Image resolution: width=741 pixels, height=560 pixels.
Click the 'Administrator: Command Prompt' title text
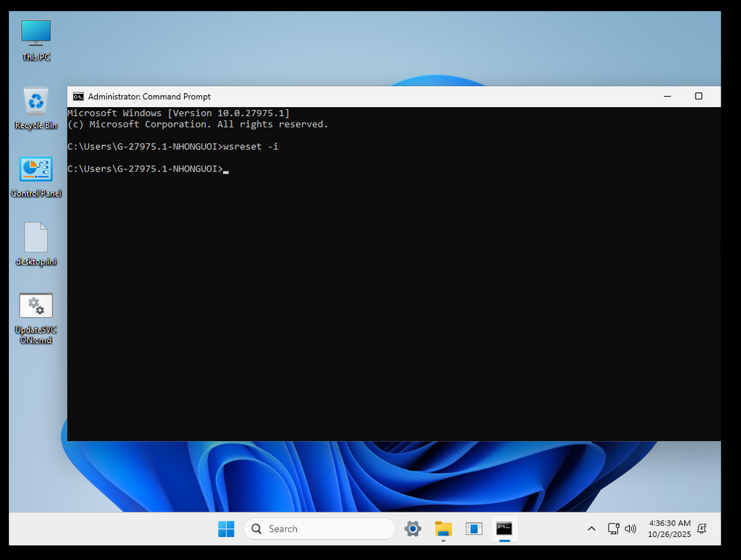(x=149, y=97)
